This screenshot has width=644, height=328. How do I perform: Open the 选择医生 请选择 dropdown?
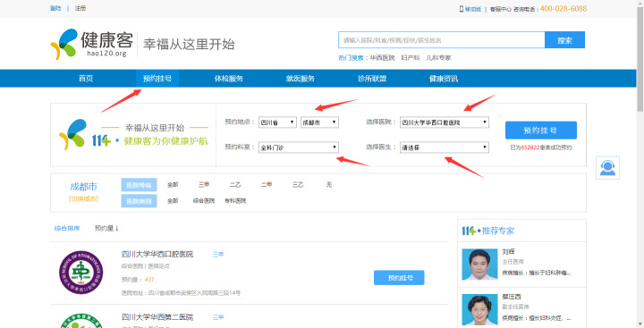[x=445, y=147]
